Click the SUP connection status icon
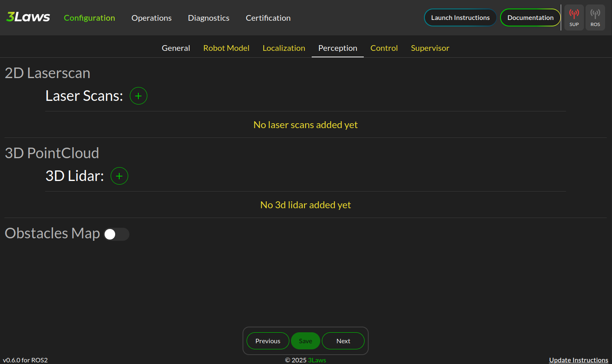The width and height of the screenshot is (612, 364). point(574,17)
